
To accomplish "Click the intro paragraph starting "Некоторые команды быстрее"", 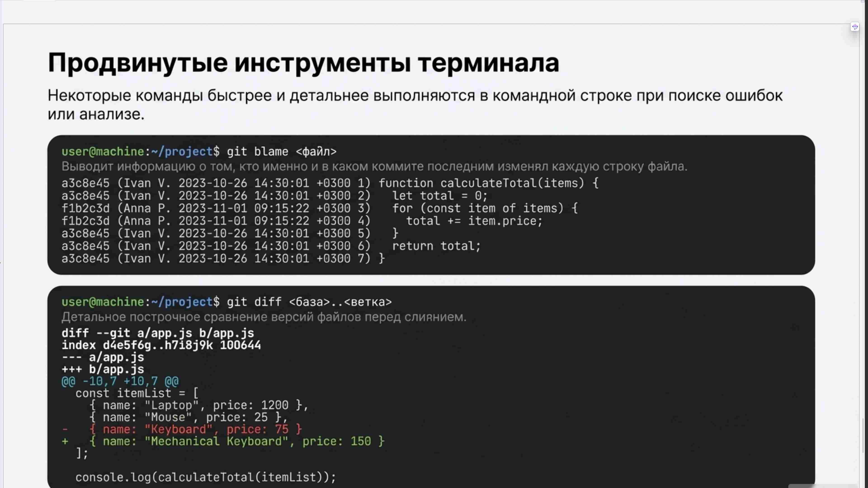I will 415,104.
